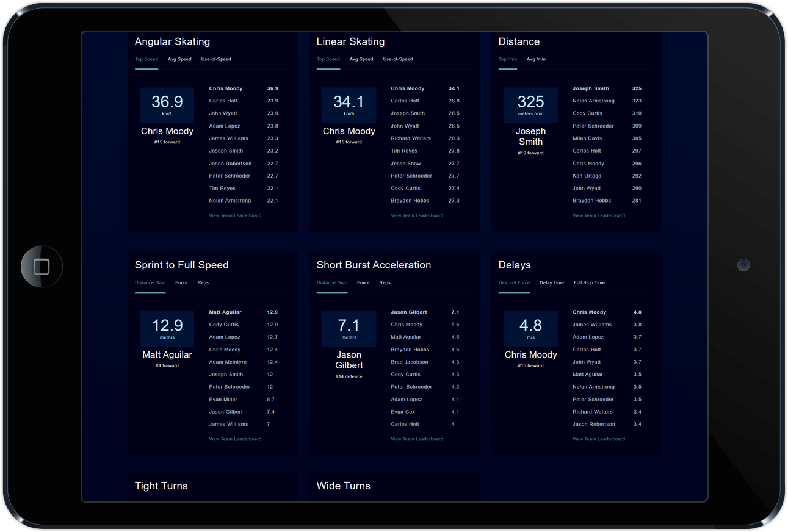Screen dimensions: 788x532
Task: Open Sprint to Full Speed team leaderboard
Action: tap(235, 439)
